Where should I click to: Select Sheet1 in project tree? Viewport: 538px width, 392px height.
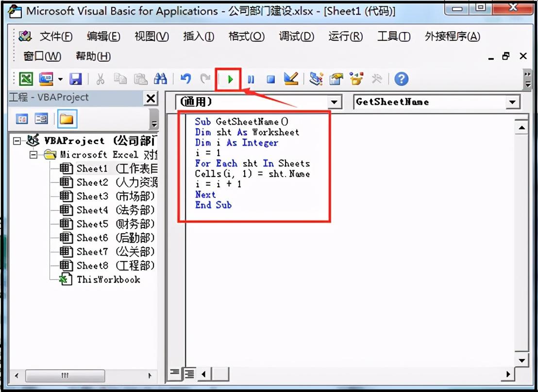point(108,168)
